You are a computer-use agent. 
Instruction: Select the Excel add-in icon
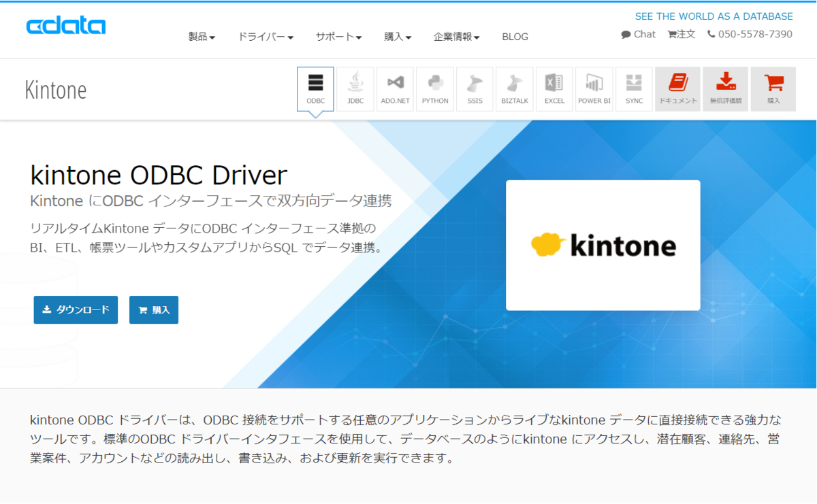tap(554, 89)
